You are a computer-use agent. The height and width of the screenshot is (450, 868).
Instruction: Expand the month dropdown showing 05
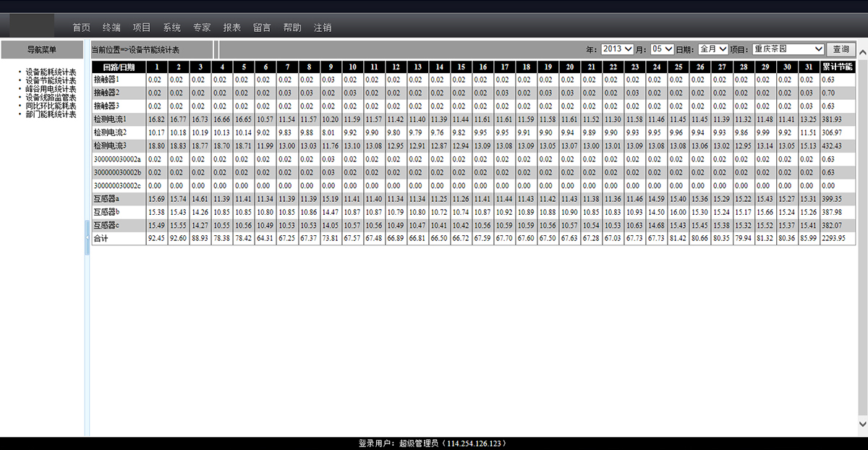[662, 49]
